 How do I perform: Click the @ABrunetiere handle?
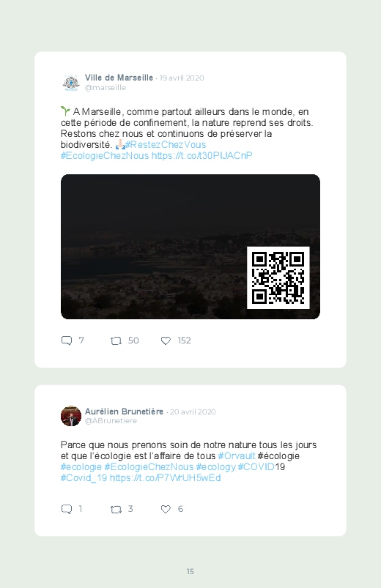click(x=111, y=421)
